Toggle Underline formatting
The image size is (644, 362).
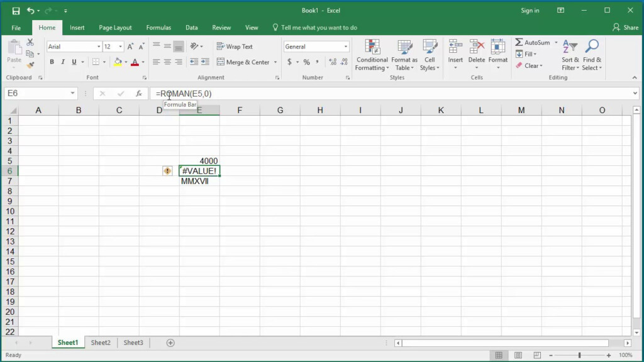[x=74, y=62]
